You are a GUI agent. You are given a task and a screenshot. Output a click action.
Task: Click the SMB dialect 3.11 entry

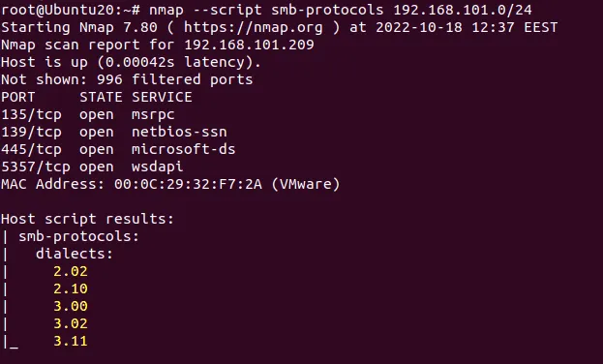[x=71, y=342]
